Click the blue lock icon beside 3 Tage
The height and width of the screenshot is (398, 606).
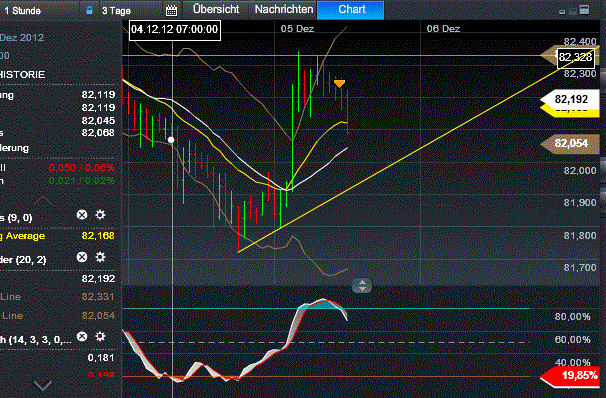tap(89, 10)
